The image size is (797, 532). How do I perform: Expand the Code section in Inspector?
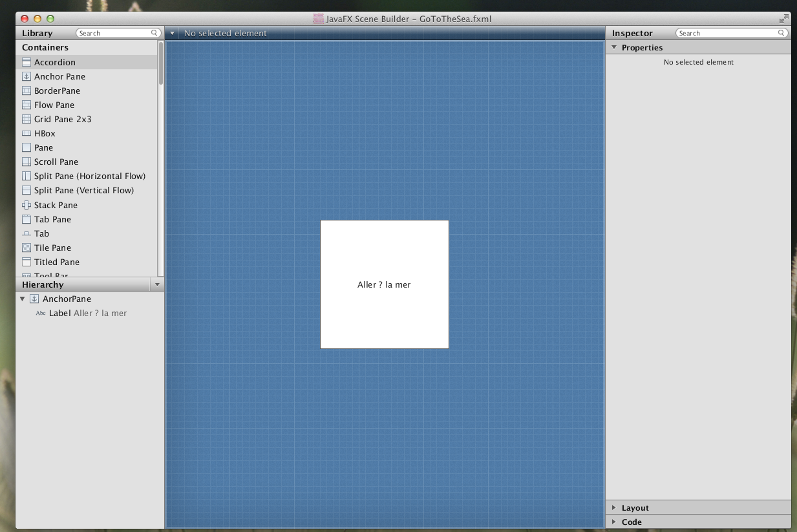[x=614, y=522]
